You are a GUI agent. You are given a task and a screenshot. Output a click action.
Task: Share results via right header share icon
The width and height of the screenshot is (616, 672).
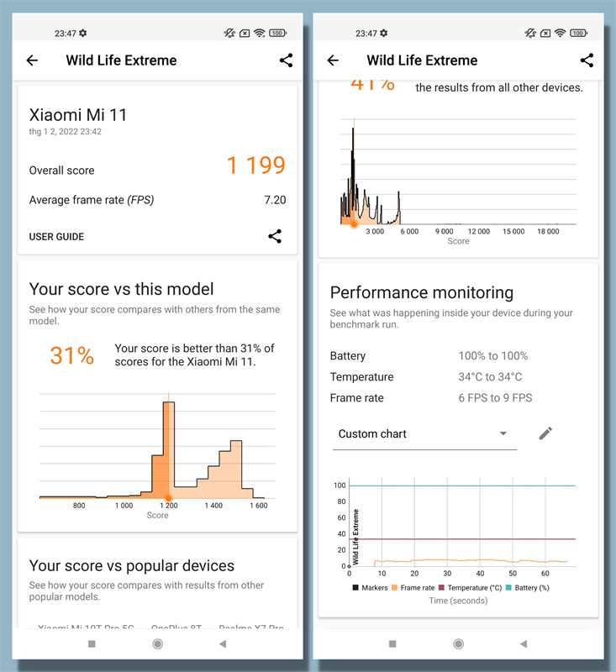pos(587,60)
